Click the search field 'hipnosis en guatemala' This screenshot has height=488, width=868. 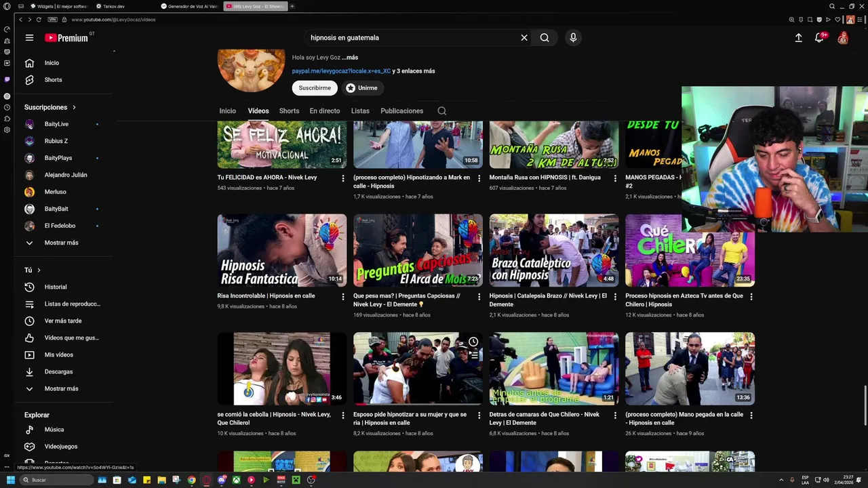coord(412,38)
